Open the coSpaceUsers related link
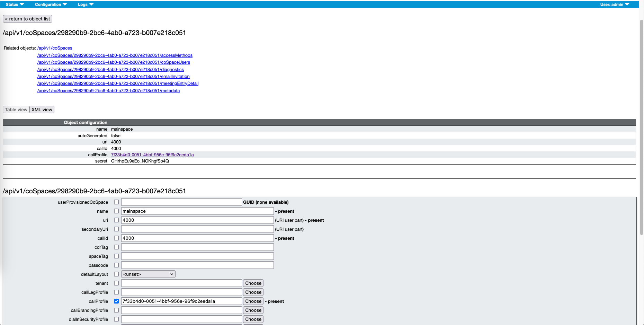 coord(114,62)
